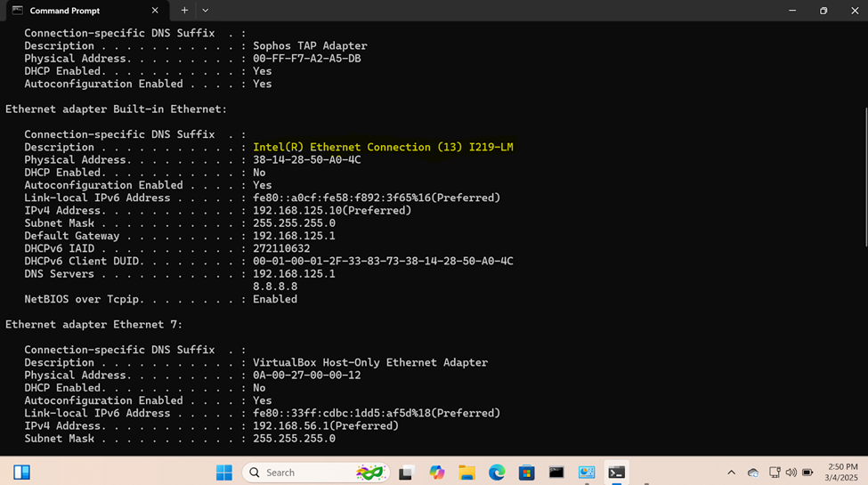Open Microsoft Store from the taskbar

tap(526, 473)
